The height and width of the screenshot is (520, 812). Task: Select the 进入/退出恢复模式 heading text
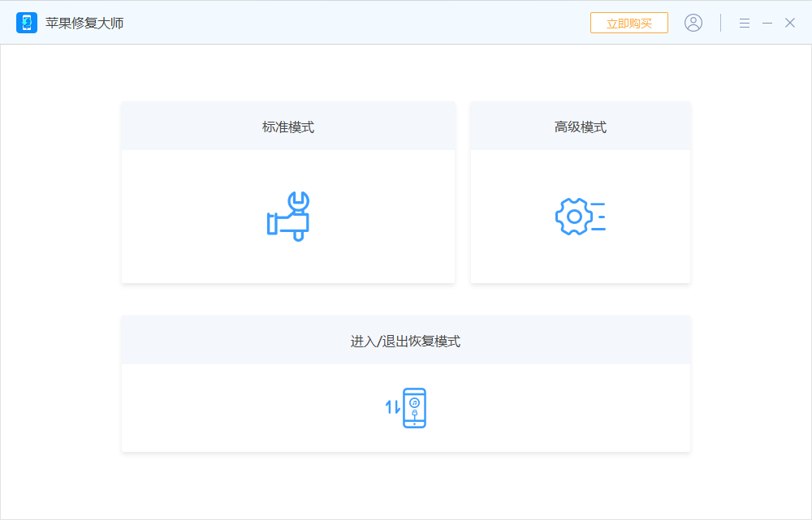(405, 342)
